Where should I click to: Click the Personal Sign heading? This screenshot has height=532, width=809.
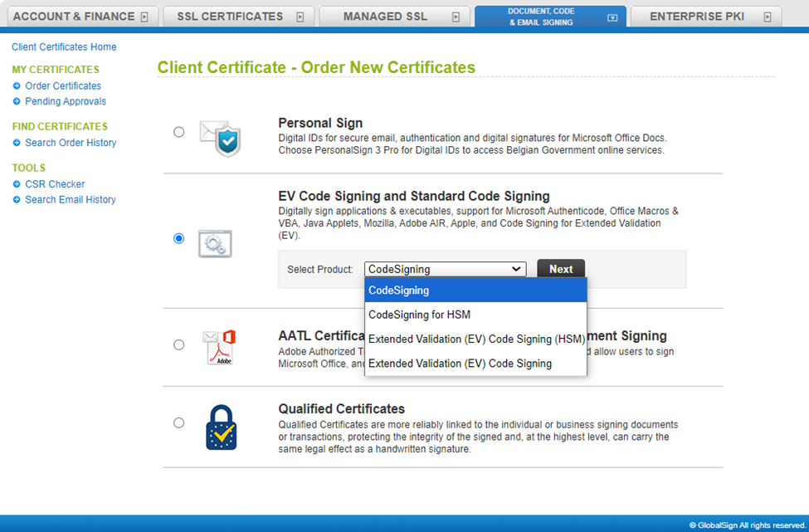tap(320, 124)
